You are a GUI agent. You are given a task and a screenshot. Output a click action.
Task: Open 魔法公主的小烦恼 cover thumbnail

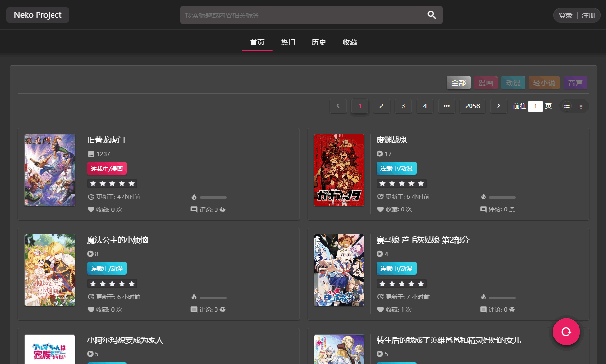click(x=50, y=270)
